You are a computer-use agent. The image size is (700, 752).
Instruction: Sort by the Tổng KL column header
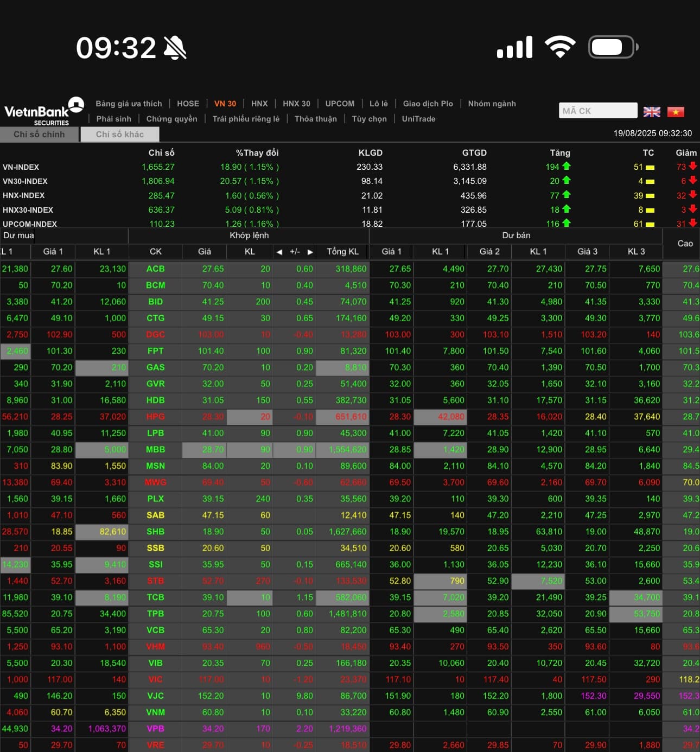342,252
